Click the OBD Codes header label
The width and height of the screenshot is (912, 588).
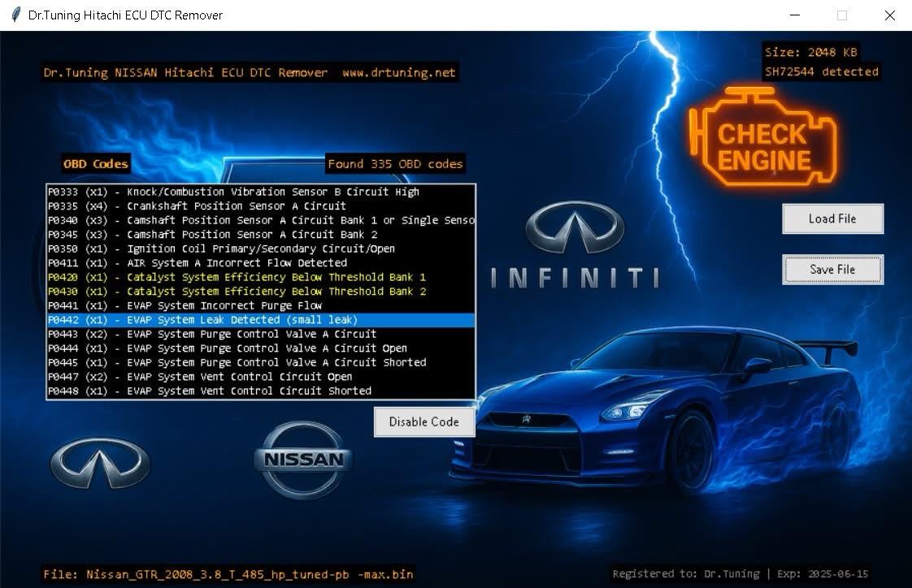[95, 163]
